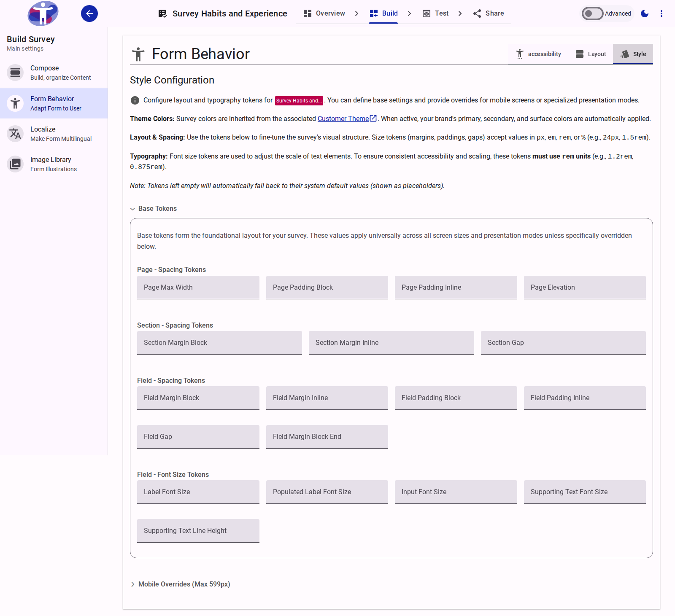Click the Page Max Width field

coord(198,288)
